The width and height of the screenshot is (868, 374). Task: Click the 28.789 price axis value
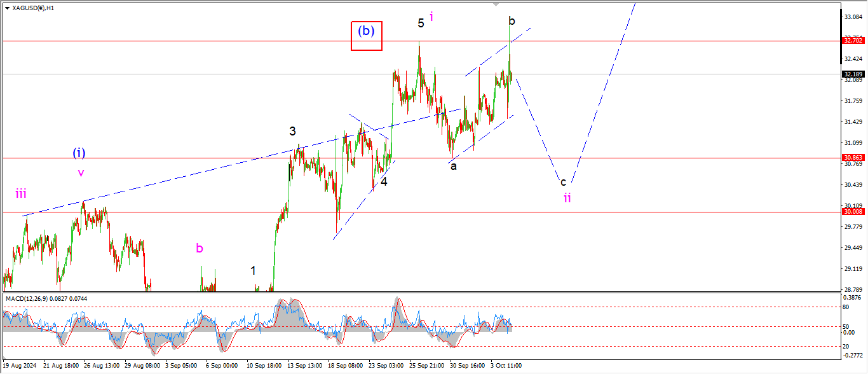(x=852, y=290)
